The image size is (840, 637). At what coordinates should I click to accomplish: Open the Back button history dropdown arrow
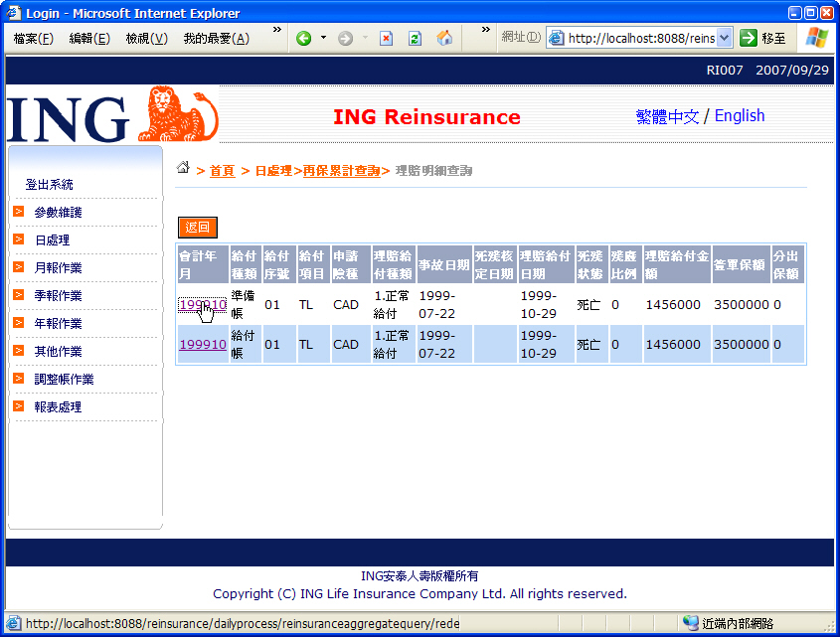click(x=323, y=38)
